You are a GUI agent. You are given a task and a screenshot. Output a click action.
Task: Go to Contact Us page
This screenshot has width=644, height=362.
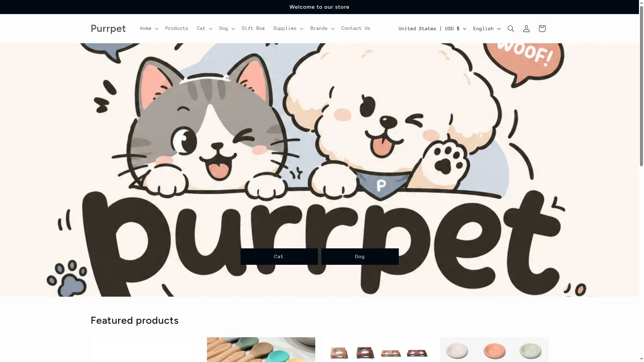[356, 28]
